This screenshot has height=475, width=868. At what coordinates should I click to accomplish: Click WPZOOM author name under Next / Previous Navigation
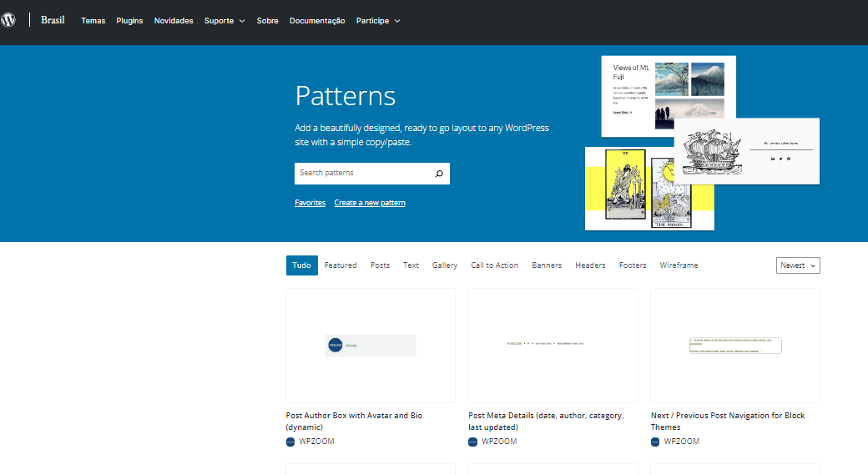(x=681, y=442)
